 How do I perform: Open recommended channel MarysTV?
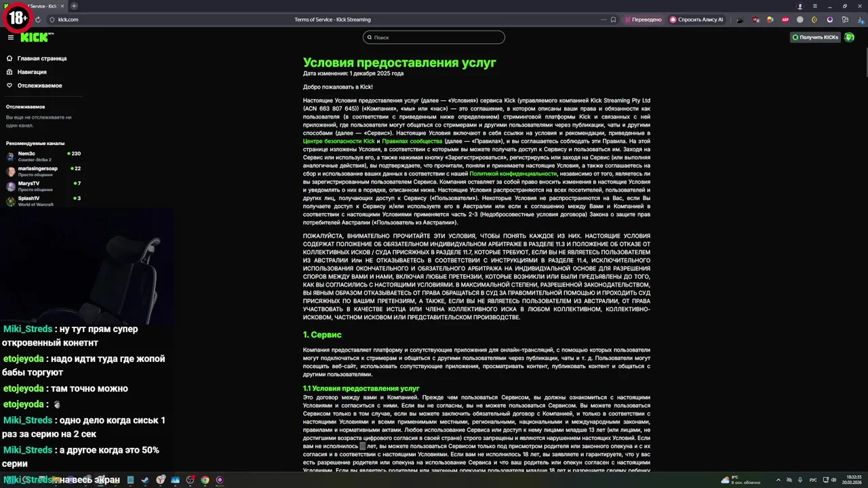[43, 186]
